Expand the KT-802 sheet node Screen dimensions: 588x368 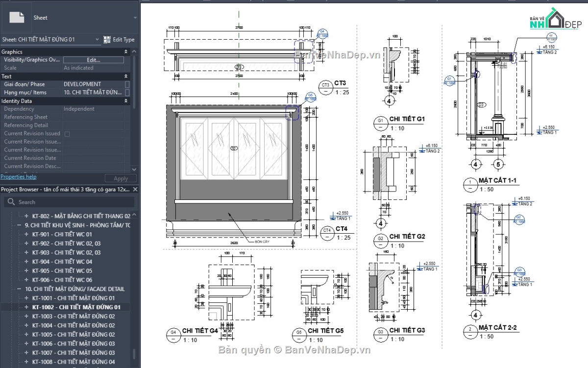click(x=27, y=216)
